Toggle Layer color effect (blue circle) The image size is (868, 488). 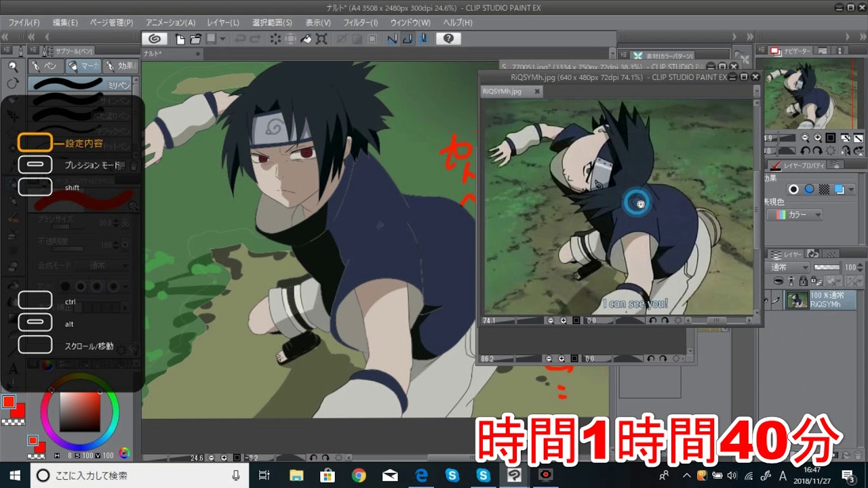[x=809, y=189]
